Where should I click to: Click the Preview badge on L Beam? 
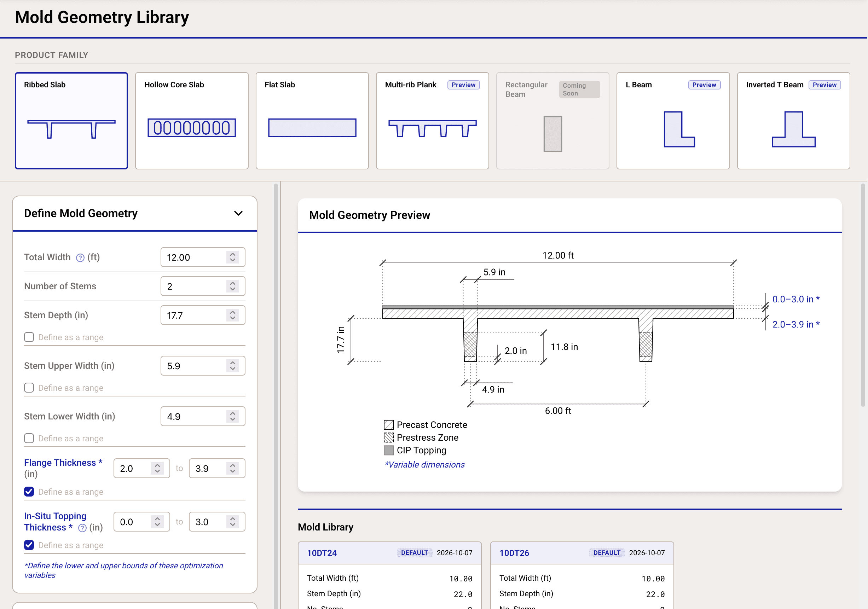pyautogui.click(x=704, y=85)
